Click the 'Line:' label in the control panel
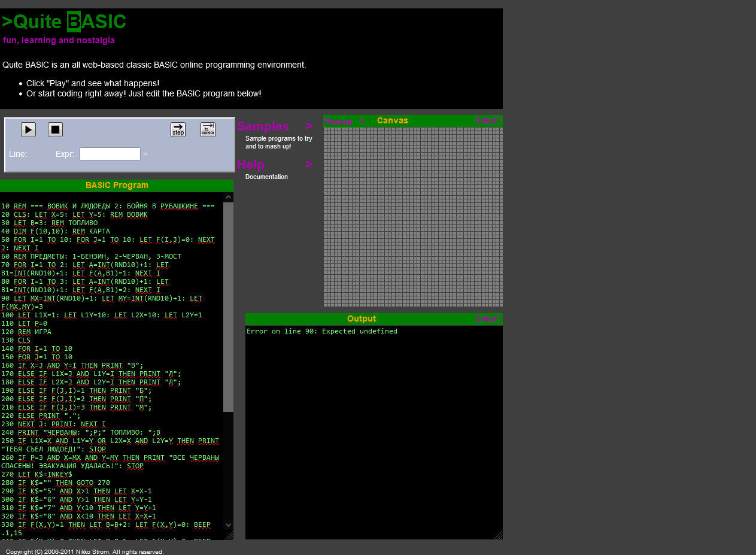Screen dimensions: 756x555 18,154
